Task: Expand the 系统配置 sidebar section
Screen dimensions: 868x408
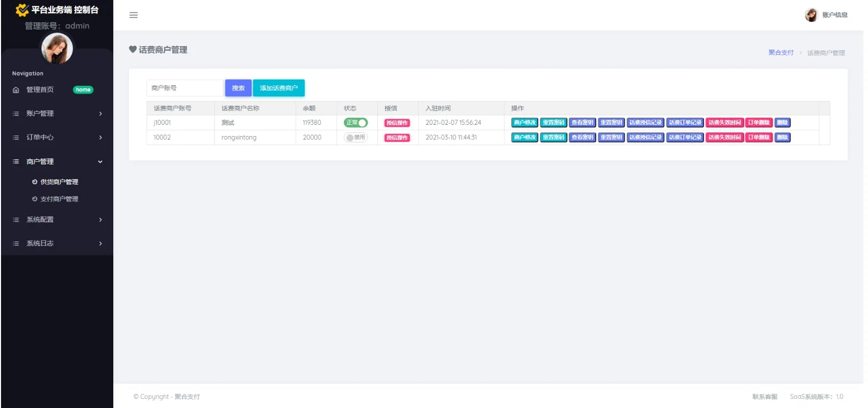Action: point(100,220)
